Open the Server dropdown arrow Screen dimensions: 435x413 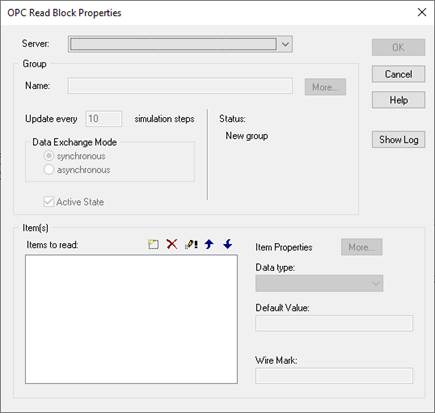(285, 44)
